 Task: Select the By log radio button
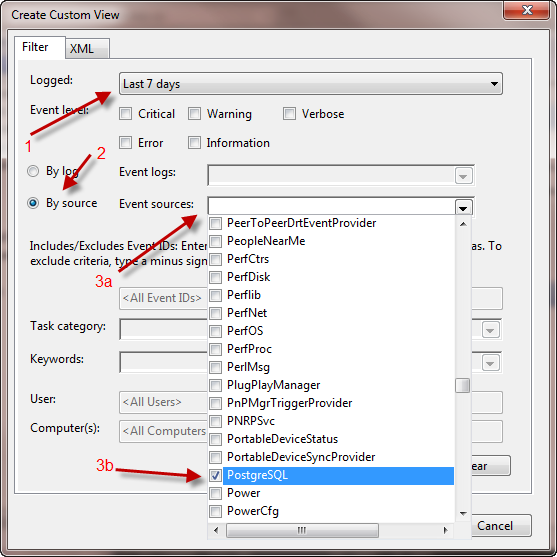[x=33, y=171]
